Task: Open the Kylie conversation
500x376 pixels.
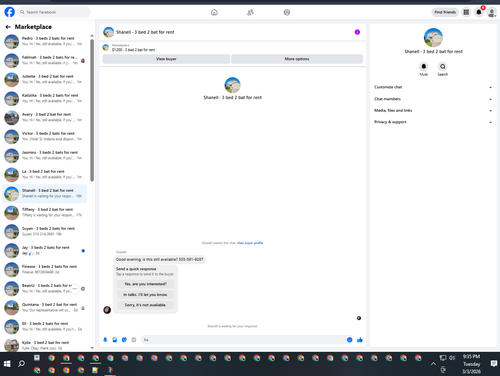Action: (45, 345)
